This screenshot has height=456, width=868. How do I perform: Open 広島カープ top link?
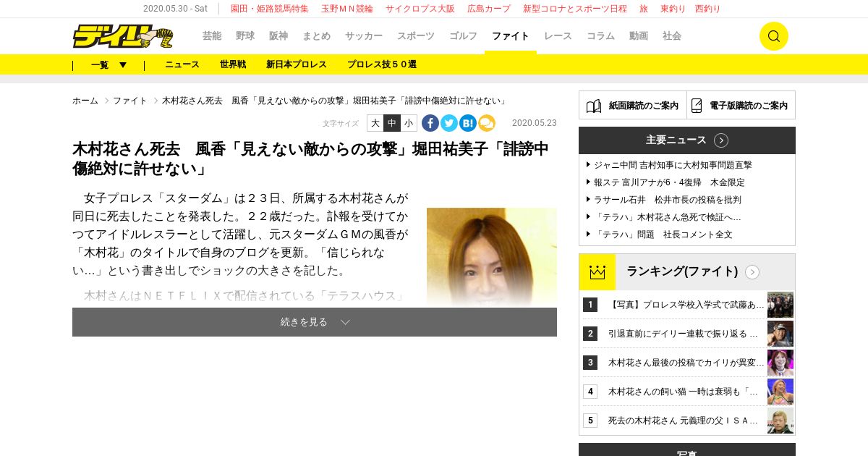tap(489, 9)
